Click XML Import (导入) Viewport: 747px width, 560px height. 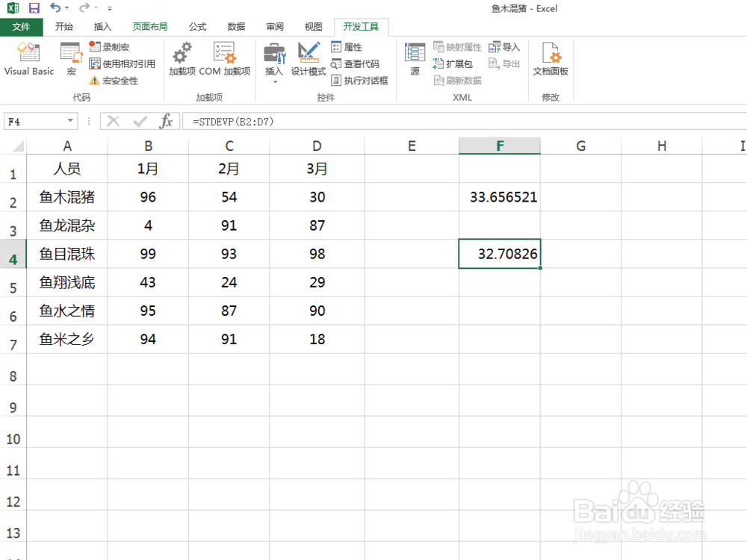(504, 46)
